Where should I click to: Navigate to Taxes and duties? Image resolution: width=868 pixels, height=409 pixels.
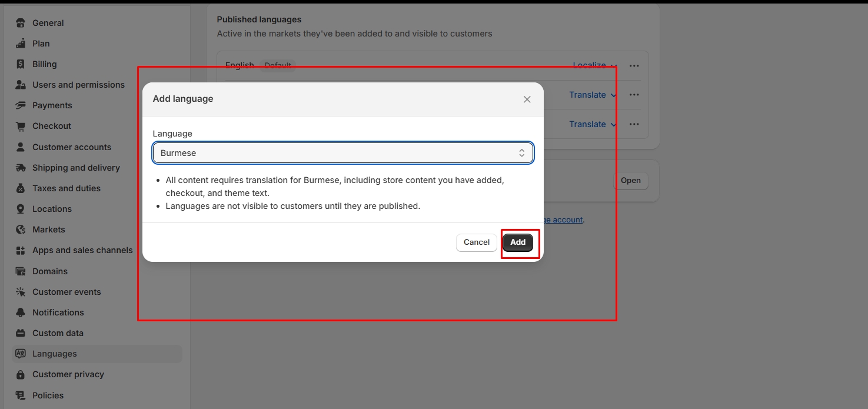tap(66, 188)
